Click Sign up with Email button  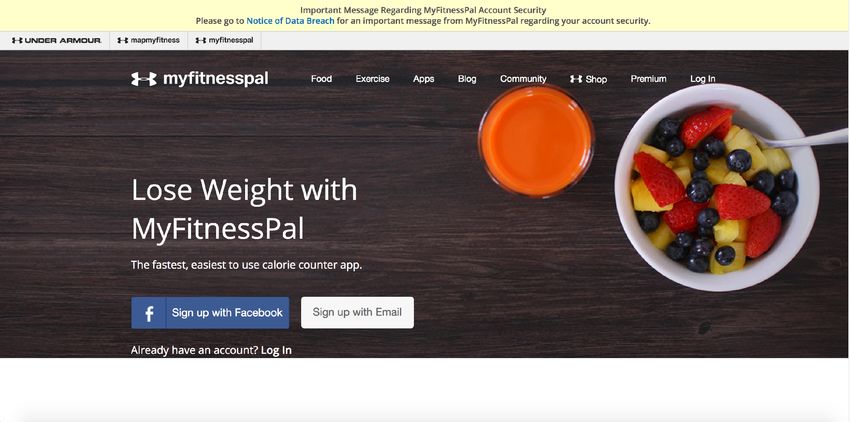click(x=357, y=312)
